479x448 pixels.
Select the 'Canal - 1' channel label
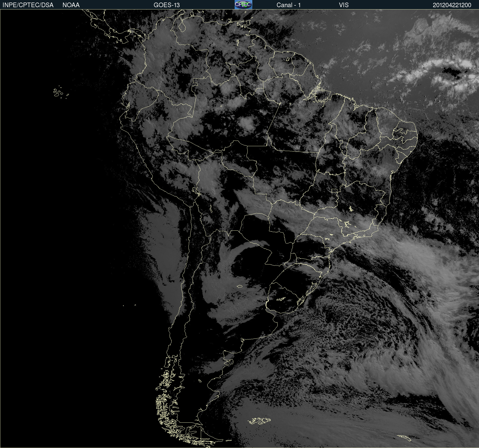pyautogui.click(x=288, y=5)
